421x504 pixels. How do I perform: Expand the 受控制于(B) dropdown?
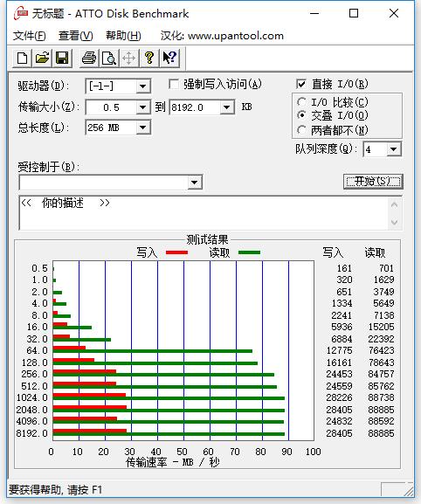[x=194, y=183]
